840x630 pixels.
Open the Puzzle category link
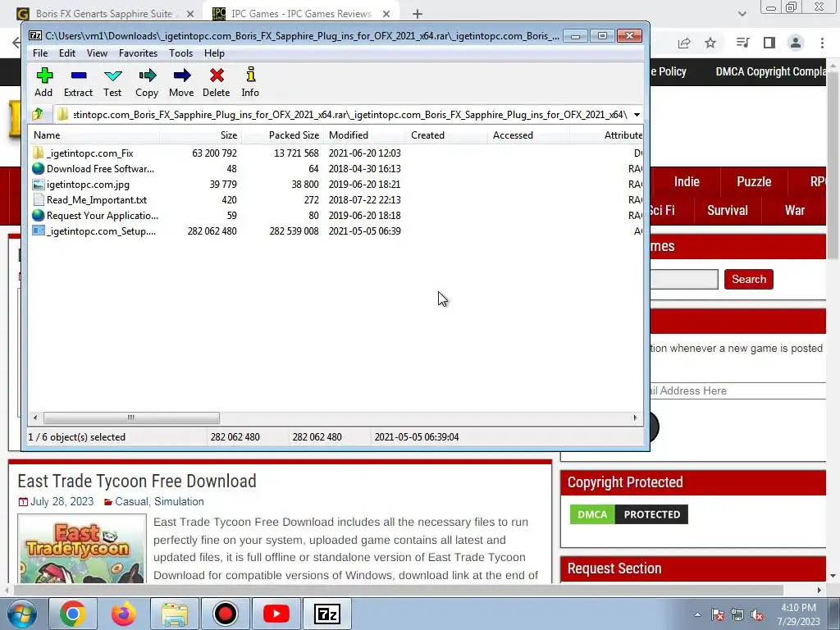pos(754,181)
